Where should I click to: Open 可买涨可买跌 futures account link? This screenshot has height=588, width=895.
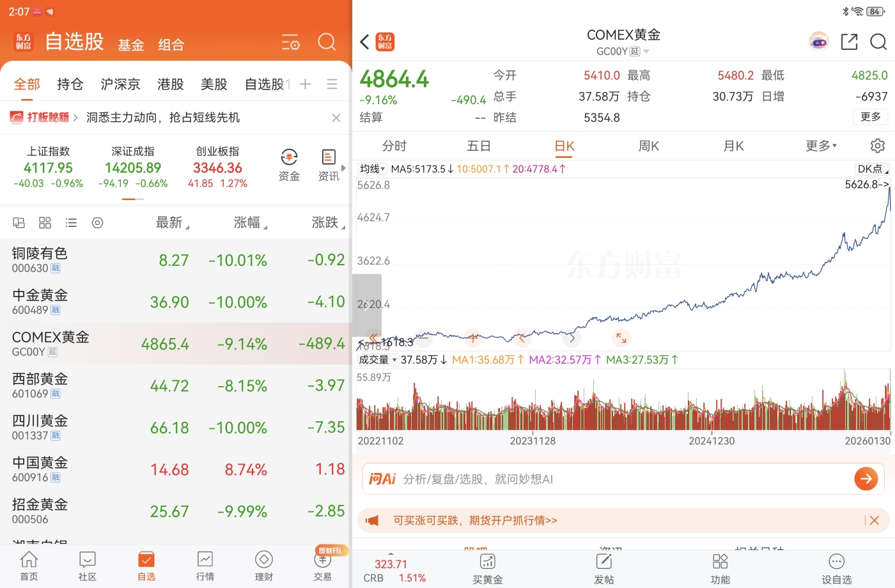coord(475,520)
